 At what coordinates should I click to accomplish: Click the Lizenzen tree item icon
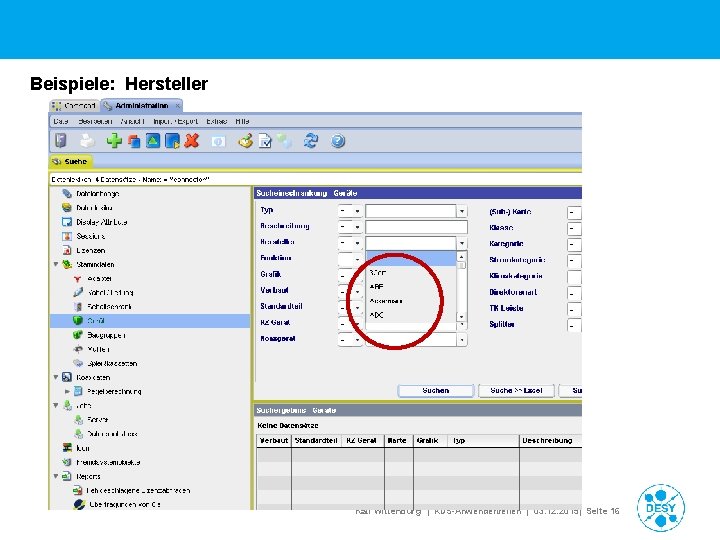click(x=67, y=250)
